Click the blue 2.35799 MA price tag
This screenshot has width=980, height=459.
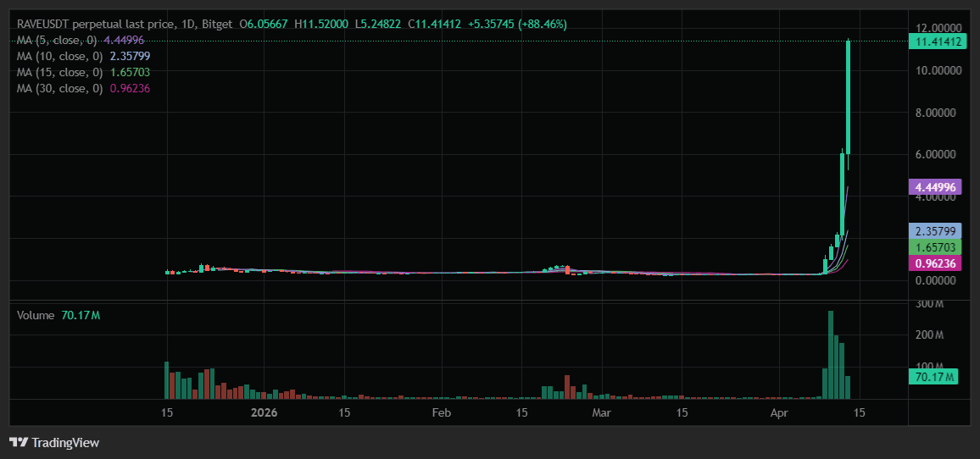tap(936, 230)
